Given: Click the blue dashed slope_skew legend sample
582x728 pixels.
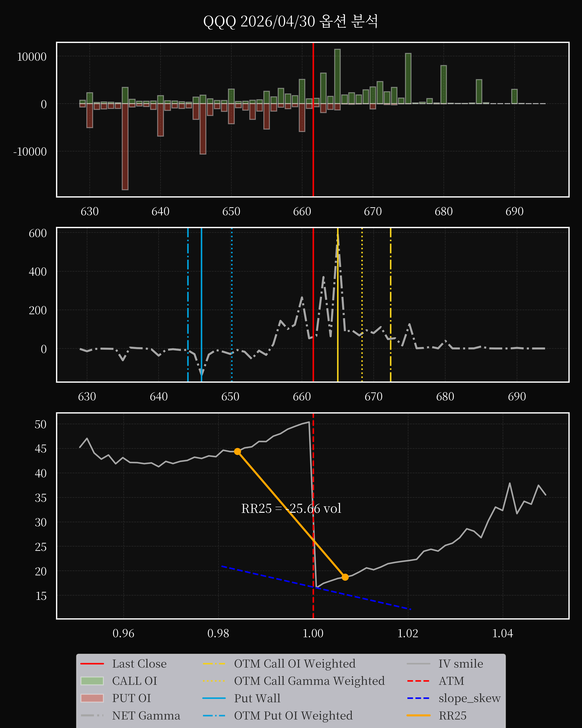Looking at the screenshot, I should [418, 698].
